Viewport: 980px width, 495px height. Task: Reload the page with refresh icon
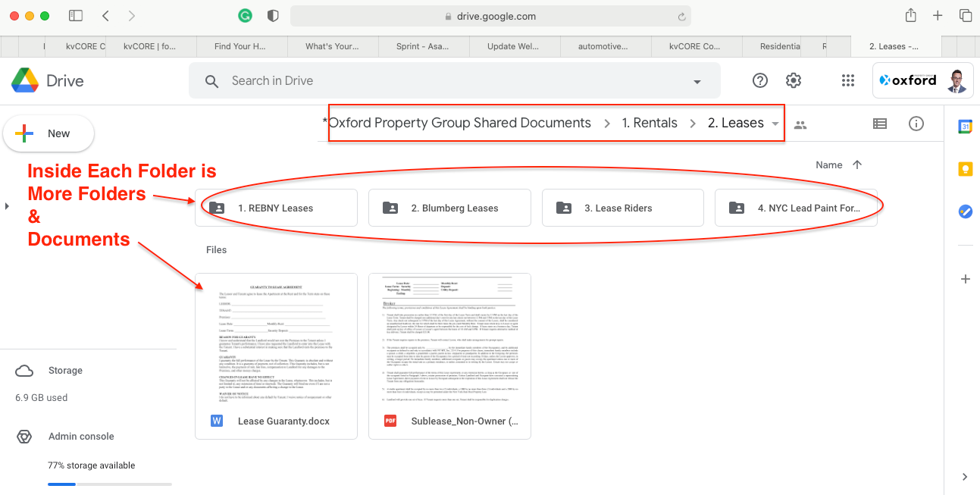[x=681, y=17]
